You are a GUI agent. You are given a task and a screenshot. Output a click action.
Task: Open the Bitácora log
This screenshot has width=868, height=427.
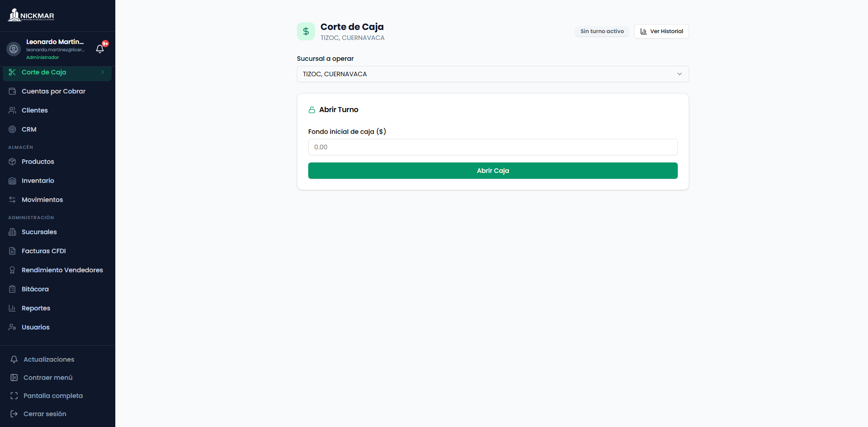pos(57,289)
